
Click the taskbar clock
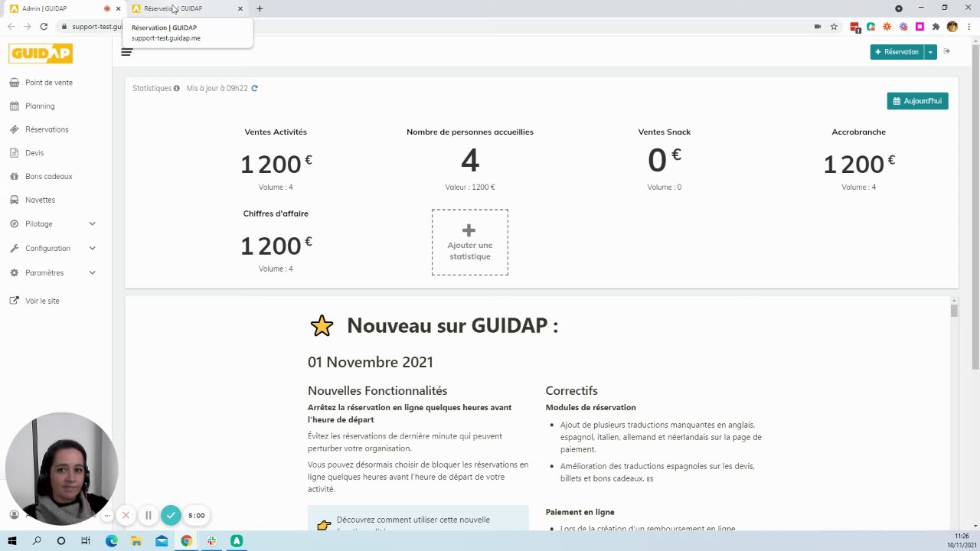[x=962, y=540]
